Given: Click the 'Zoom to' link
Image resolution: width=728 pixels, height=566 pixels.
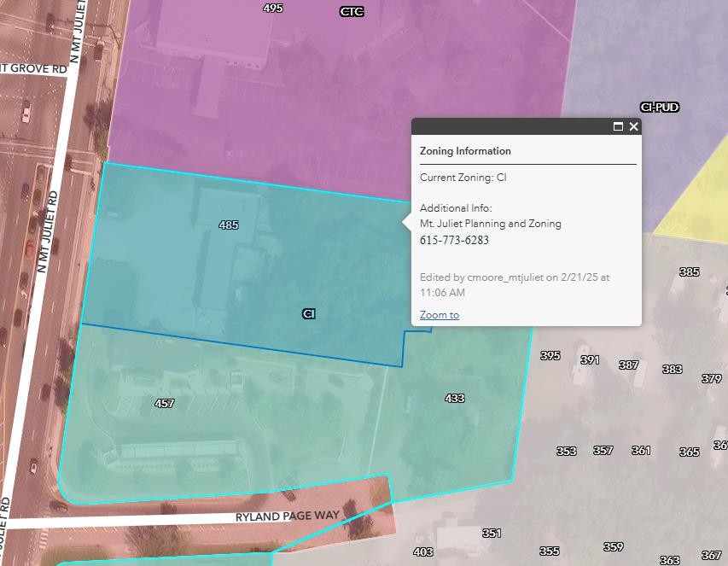Looking at the screenshot, I should (x=440, y=315).
